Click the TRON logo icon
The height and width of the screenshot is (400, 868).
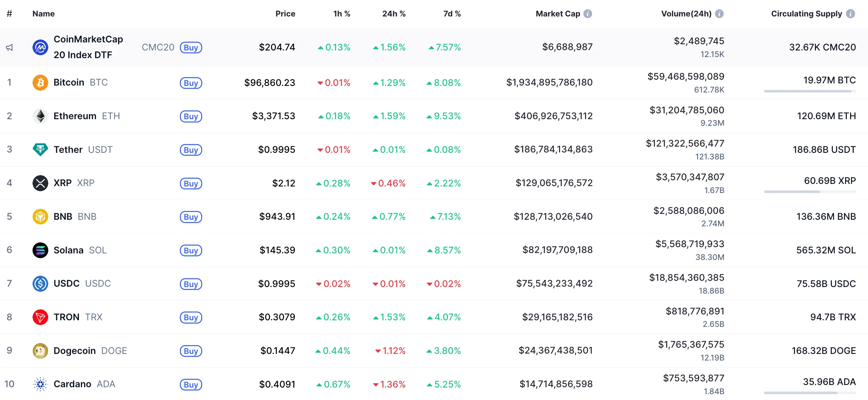(40, 317)
